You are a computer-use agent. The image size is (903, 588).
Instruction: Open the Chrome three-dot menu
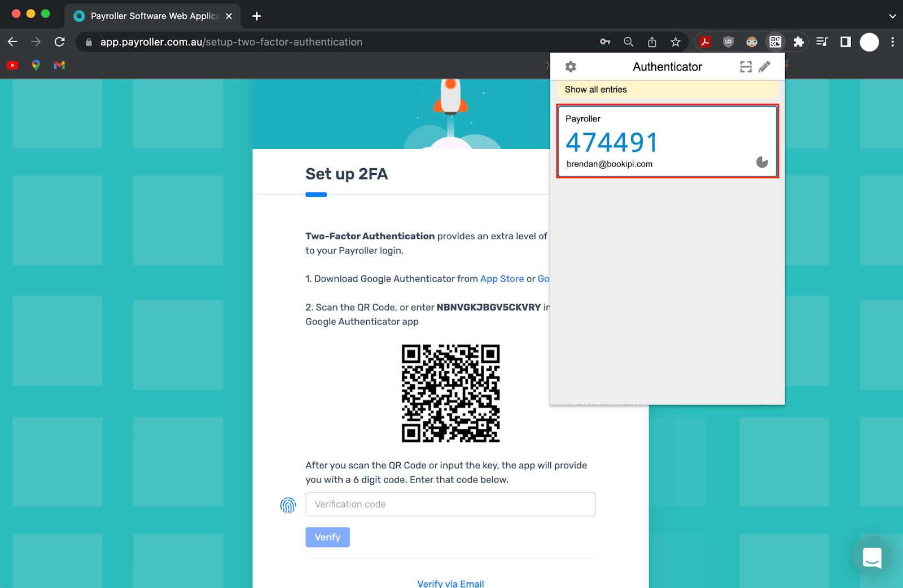(892, 42)
